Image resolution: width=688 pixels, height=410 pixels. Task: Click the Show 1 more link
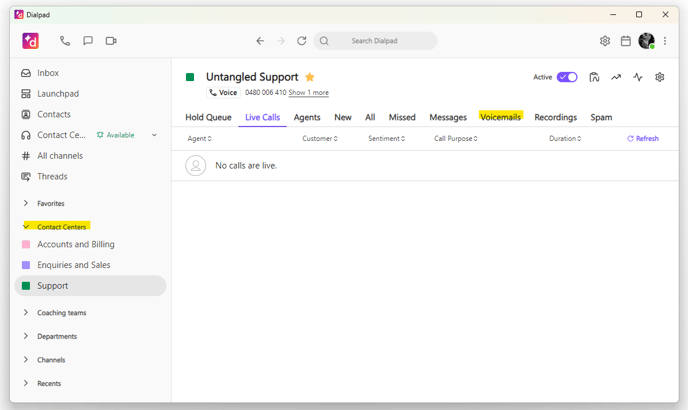308,93
